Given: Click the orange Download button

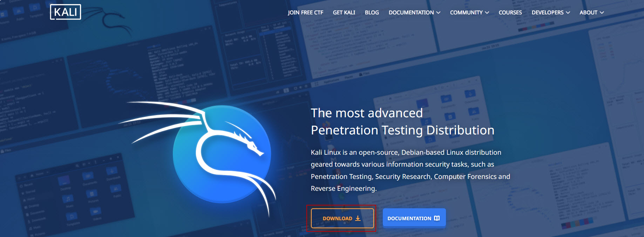Looking at the screenshot, I should click(342, 218).
